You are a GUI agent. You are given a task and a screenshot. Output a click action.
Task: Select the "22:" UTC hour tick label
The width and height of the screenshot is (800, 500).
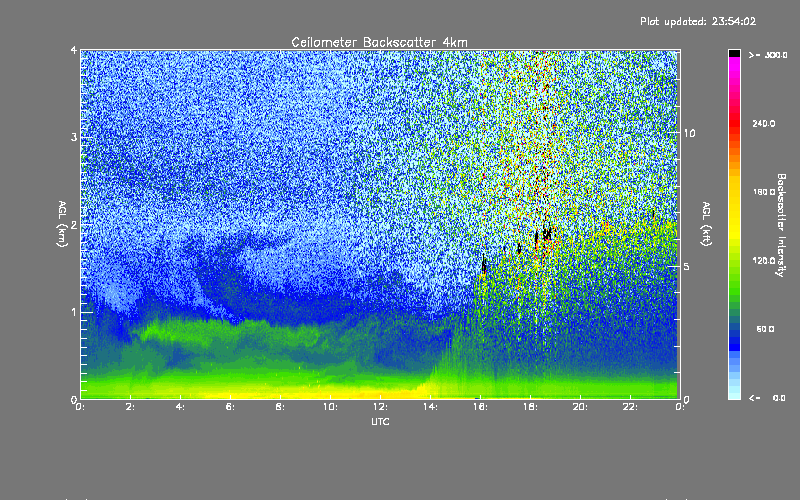click(630, 407)
